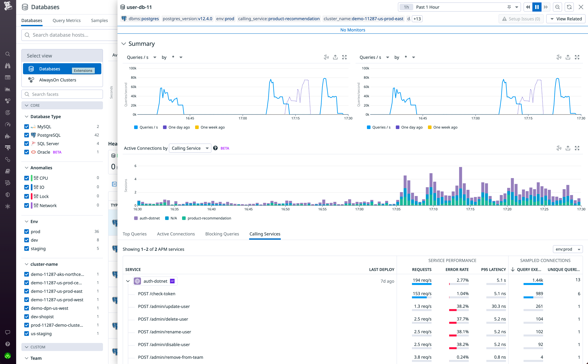Click the auth-dotnet purple legend swatch
Image resolution: width=588 pixels, height=364 pixels.
(136, 218)
